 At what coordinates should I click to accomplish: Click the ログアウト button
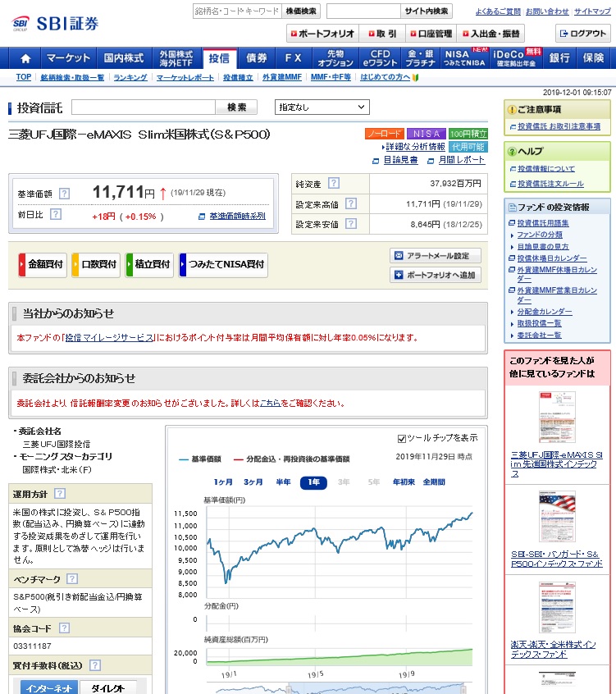tap(583, 34)
